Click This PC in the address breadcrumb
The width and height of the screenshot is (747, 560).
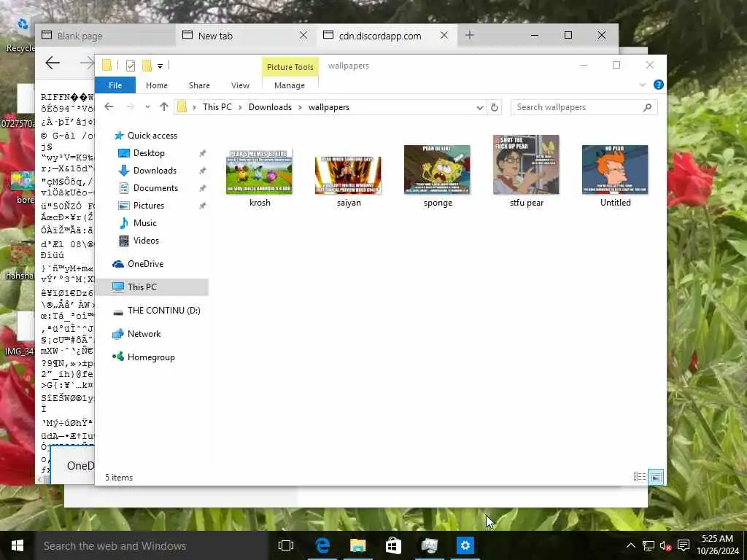(x=217, y=107)
